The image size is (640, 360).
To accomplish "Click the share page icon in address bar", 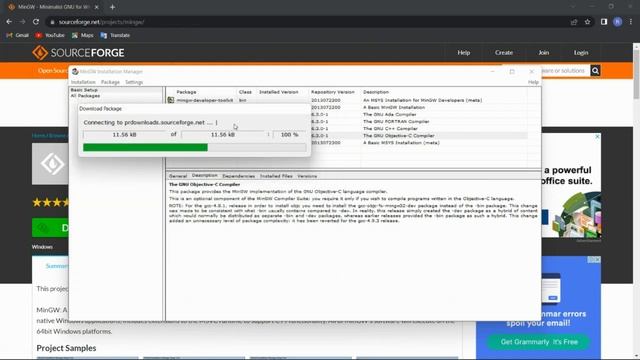I will (x=574, y=22).
